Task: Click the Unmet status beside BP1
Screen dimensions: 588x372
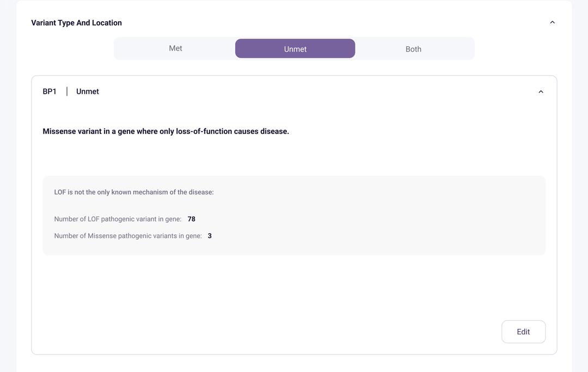Action: pos(87,92)
